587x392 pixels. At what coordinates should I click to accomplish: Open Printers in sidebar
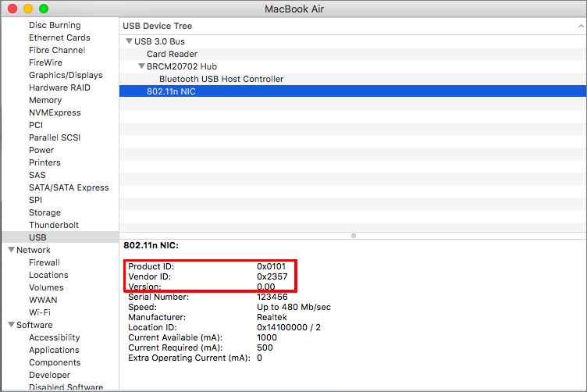[44, 162]
